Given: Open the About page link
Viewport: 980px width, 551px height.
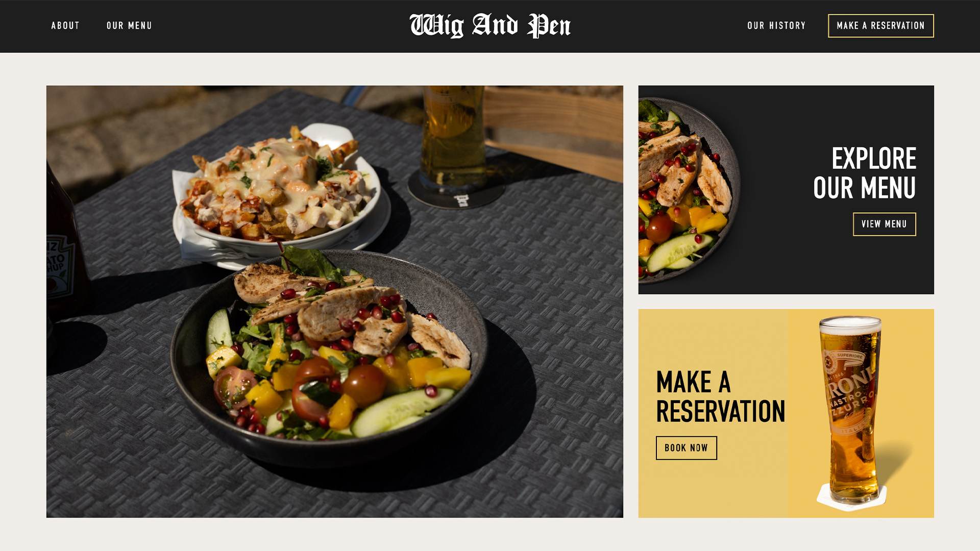Looking at the screenshot, I should (x=65, y=26).
